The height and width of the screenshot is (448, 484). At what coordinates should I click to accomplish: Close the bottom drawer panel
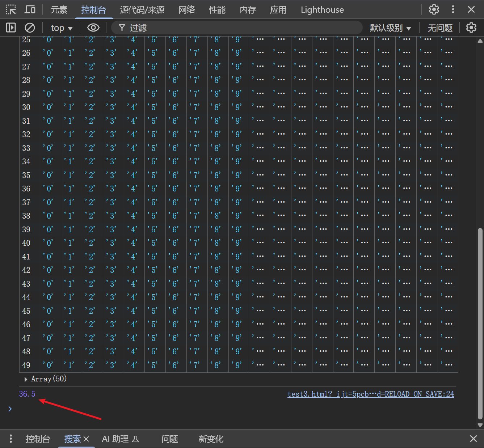[x=473, y=439]
